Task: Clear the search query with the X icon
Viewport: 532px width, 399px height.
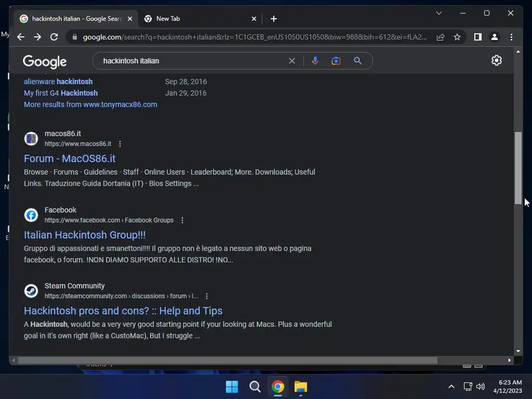Action: (292, 61)
